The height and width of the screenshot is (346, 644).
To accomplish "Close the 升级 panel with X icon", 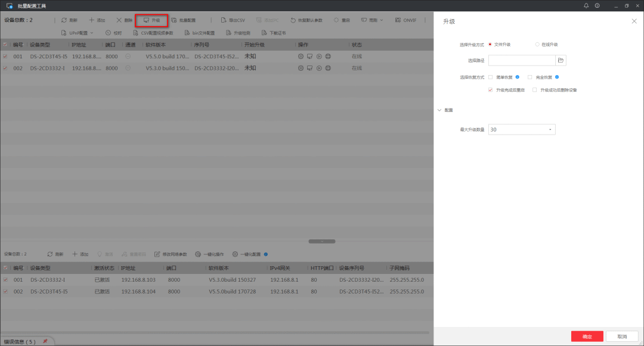I will click(634, 21).
